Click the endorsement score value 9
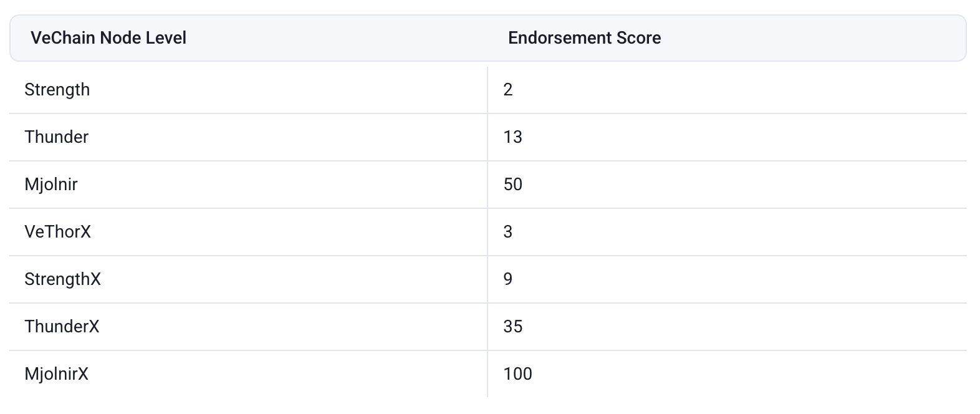980x414 pixels. coord(508,279)
